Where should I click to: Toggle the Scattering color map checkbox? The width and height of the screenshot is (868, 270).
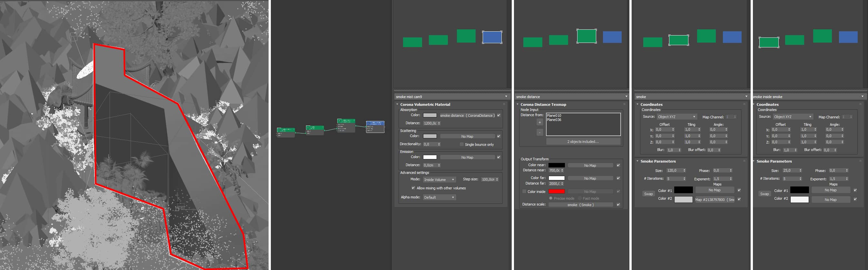coord(499,136)
